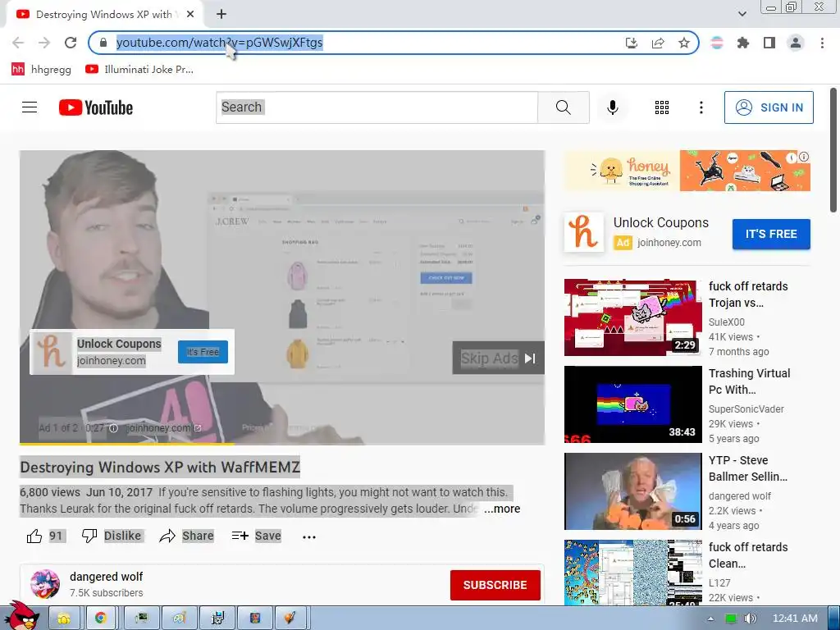Screen dimensions: 840x630
Task: Open the Trashing Virtual Pc With... thumbnail
Action: 632,404
